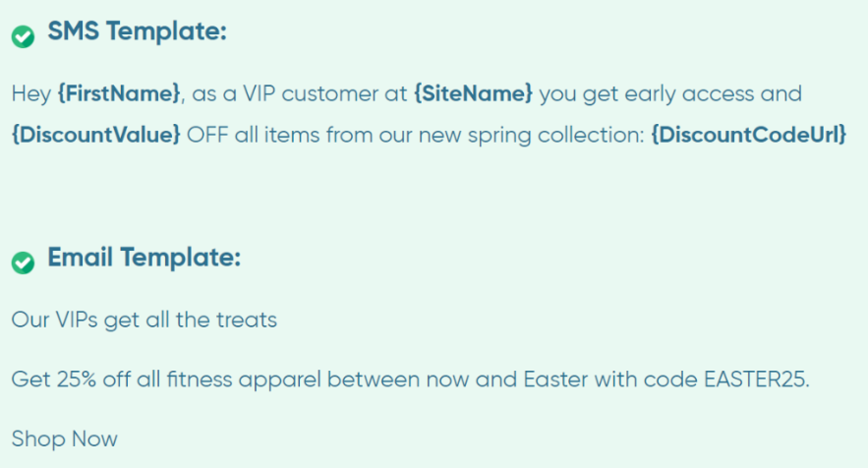
Task: Click the Shop Now text
Action: tap(65, 439)
